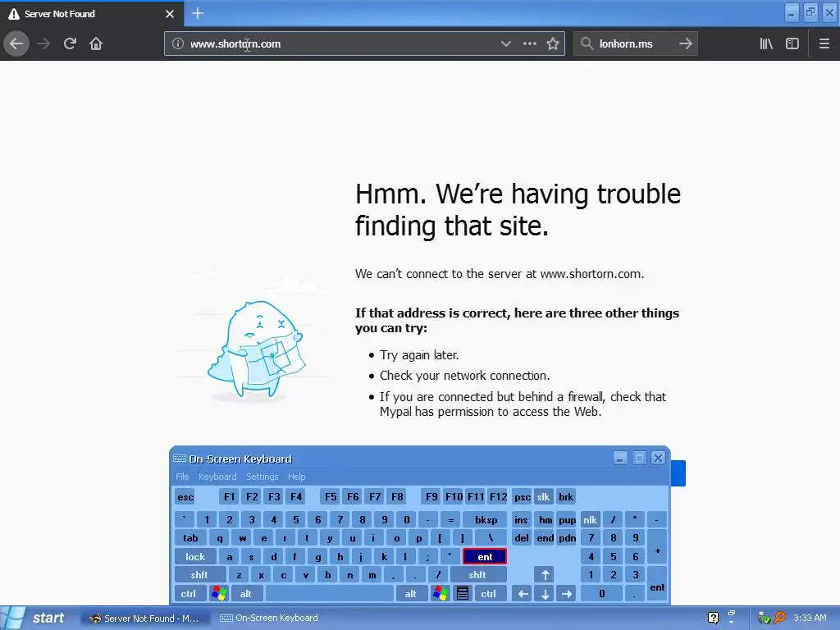840x630 pixels.
Task: Open page actions three-dot menu
Action: (x=529, y=44)
